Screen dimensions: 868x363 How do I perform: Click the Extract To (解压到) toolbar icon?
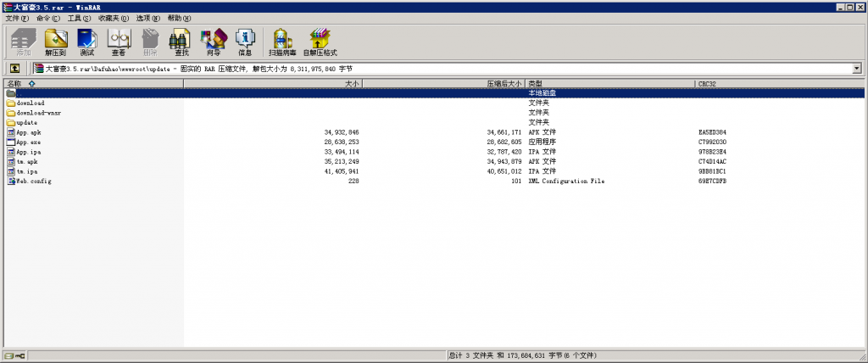coord(56,42)
